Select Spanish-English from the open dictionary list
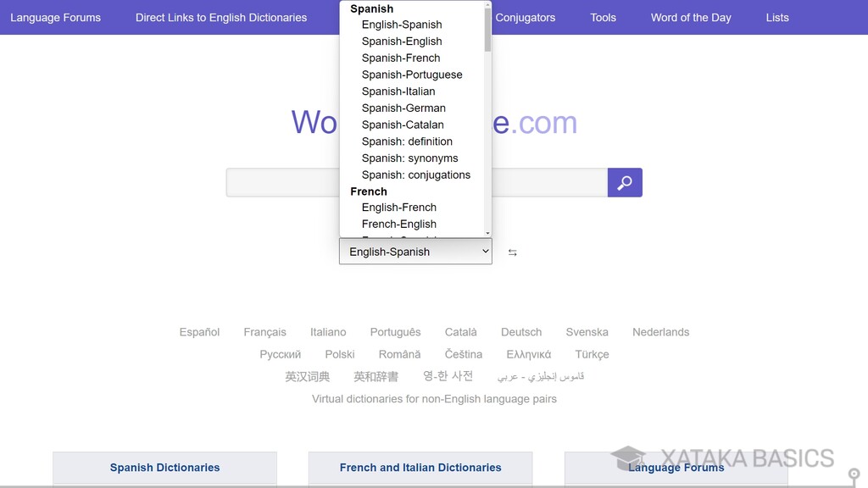This screenshot has width=868, height=488. click(x=401, y=41)
